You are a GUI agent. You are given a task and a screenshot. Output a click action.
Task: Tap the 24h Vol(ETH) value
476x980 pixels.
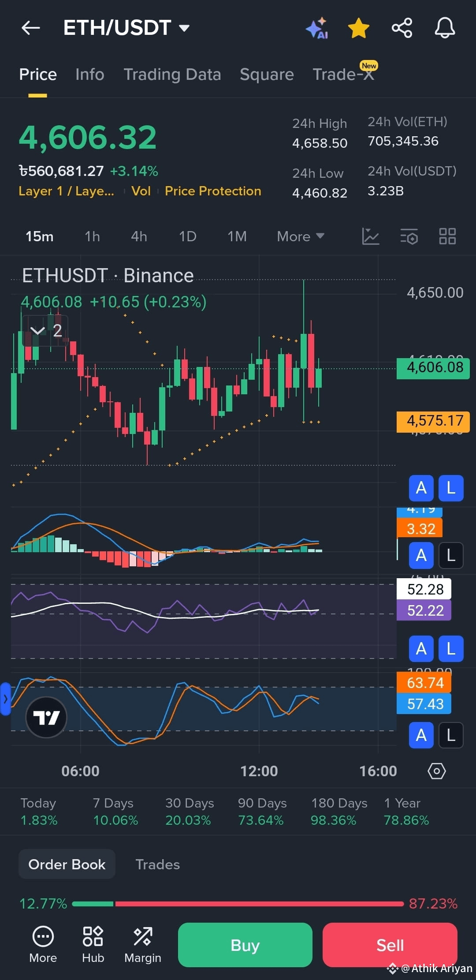[x=403, y=141]
